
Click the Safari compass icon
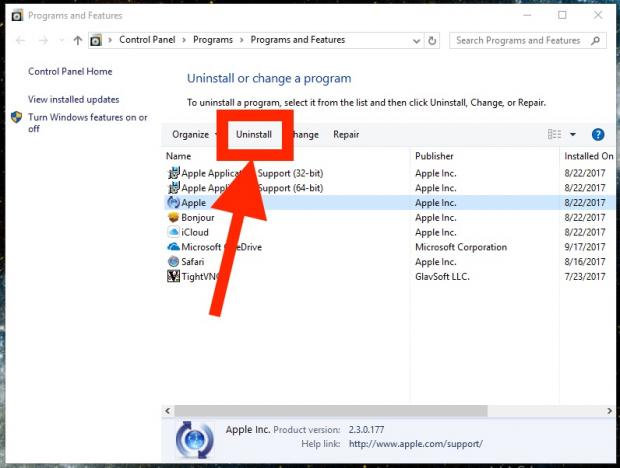173,262
